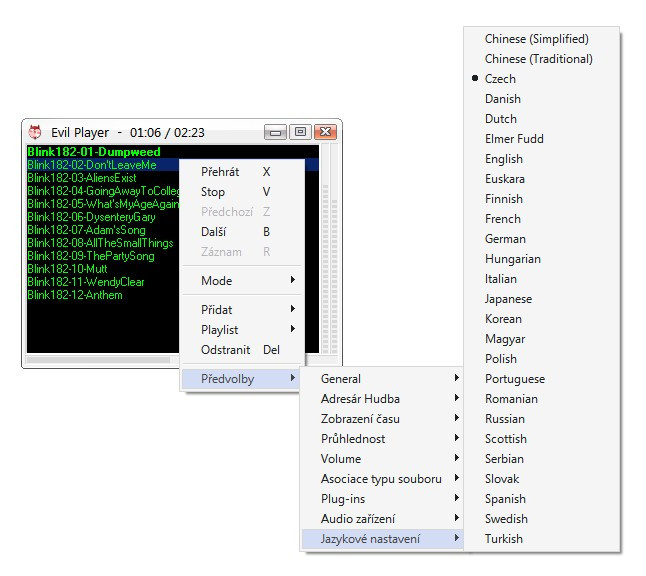Screen dimensions: 646x576
Task: Open Asociace typu souboru entry
Action: point(383,479)
